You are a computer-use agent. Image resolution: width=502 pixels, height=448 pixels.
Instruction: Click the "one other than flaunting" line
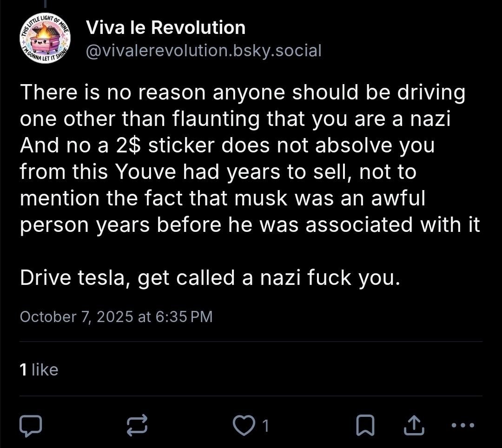(235, 119)
